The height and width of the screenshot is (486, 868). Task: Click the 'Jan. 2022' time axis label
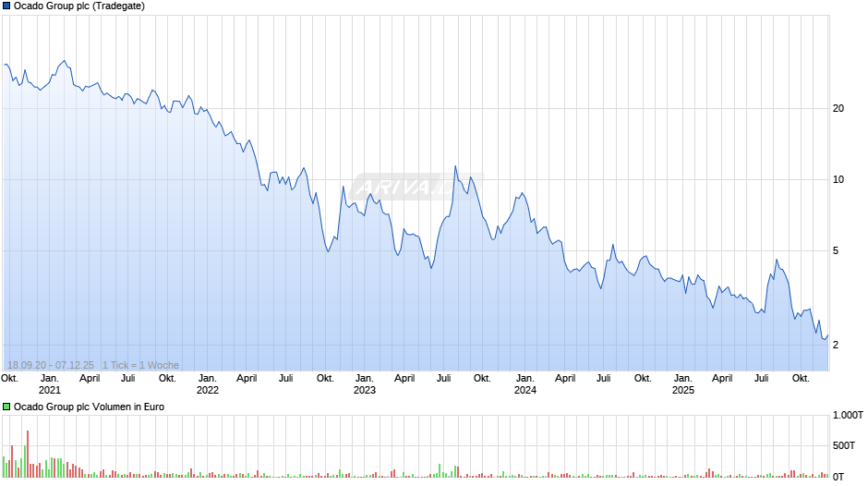pos(208,384)
